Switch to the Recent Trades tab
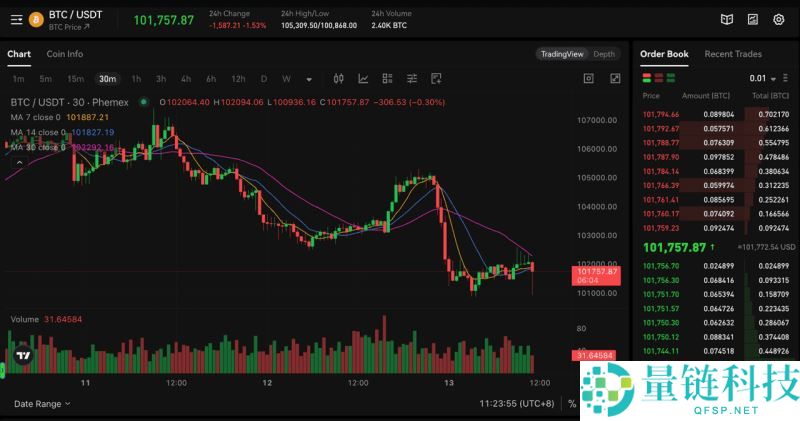The height and width of the screenshot is (421, 800). [x=732, y=54]
